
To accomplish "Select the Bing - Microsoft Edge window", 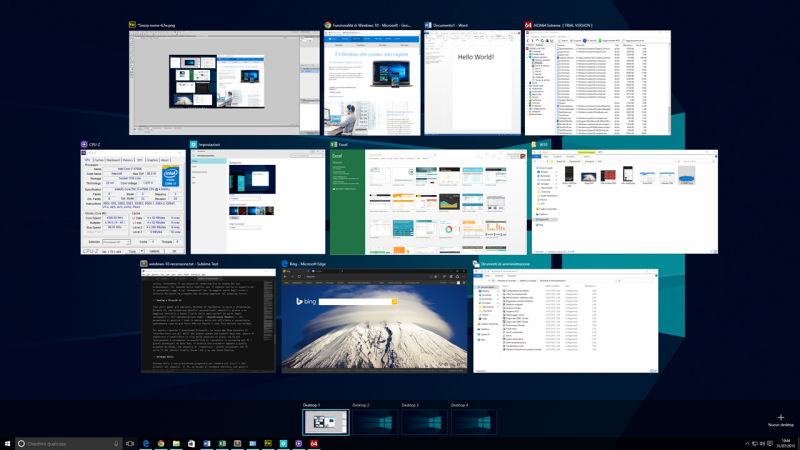I will [x=374, y=321].
